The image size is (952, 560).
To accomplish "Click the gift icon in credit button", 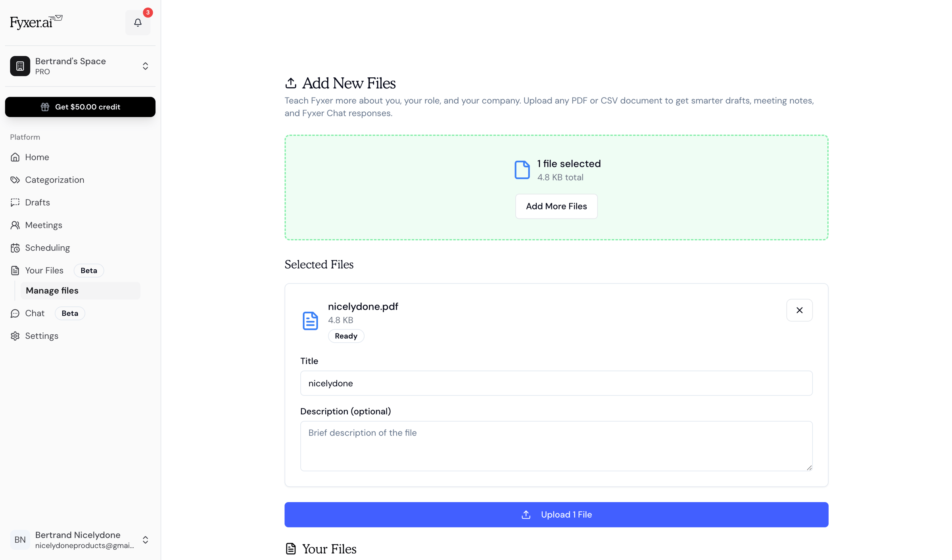I will pos(45,107).
